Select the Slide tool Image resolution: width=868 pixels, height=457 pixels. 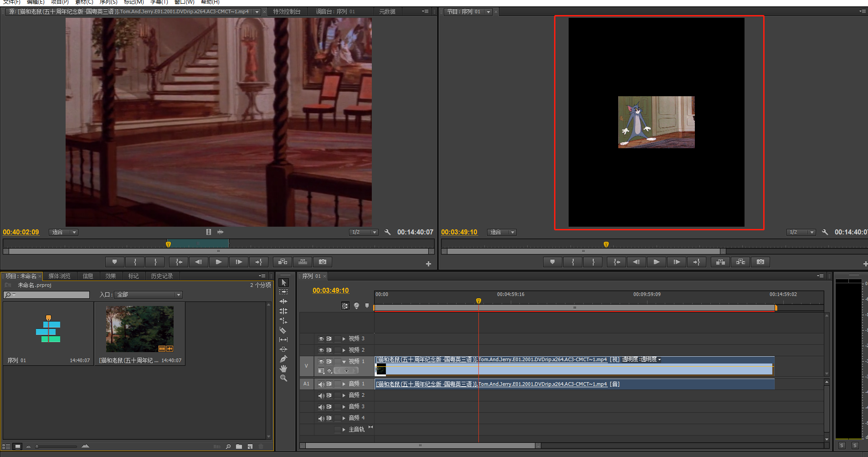[x=283, y=349]
